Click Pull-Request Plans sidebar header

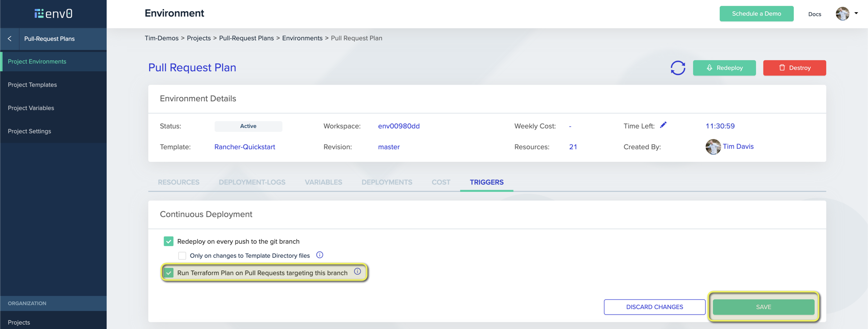point(49,39)
